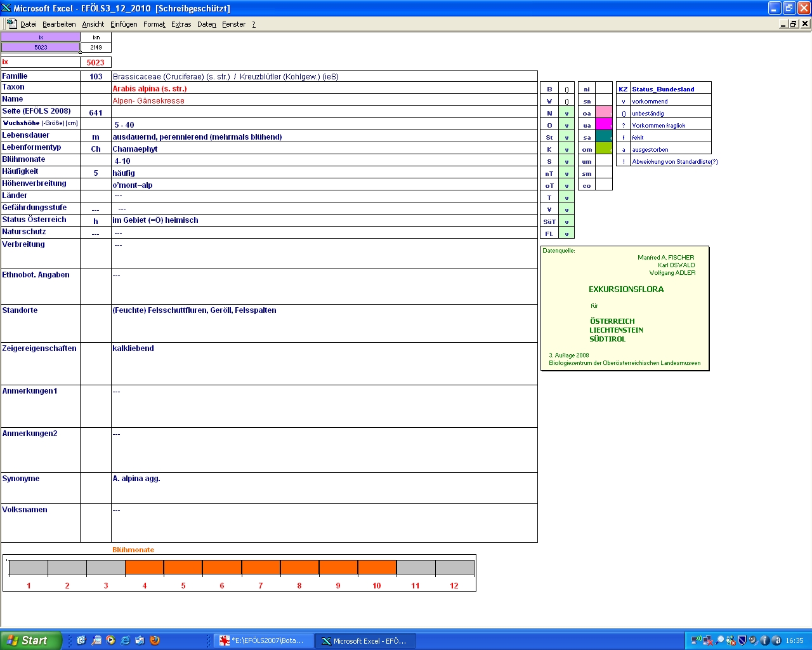Open the Datei menu
The image size is (812, 650).
(x=28, y=24)
